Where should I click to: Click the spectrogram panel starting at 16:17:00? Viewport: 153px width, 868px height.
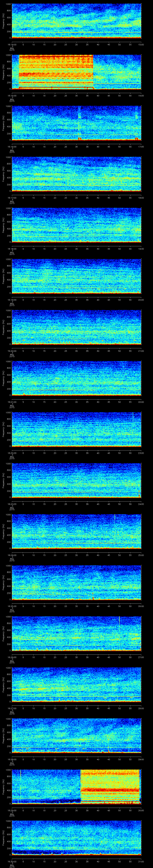point(77,174)
